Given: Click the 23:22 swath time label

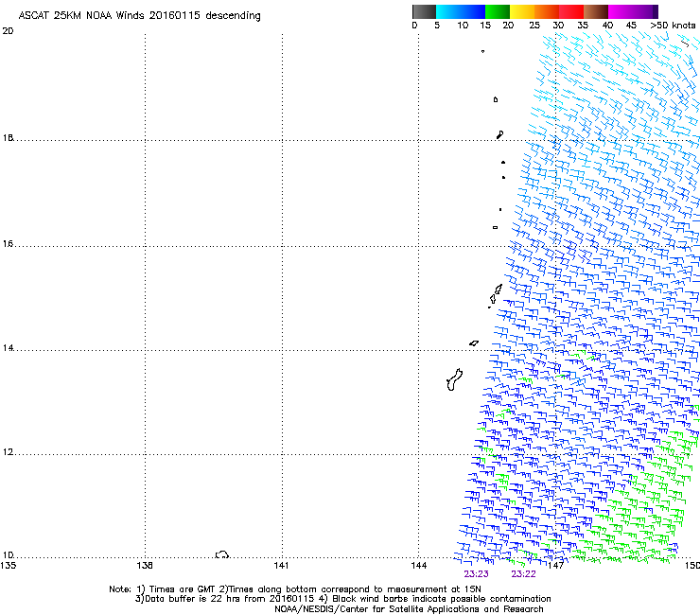Looking at the screenshot, I should [523, 574].
